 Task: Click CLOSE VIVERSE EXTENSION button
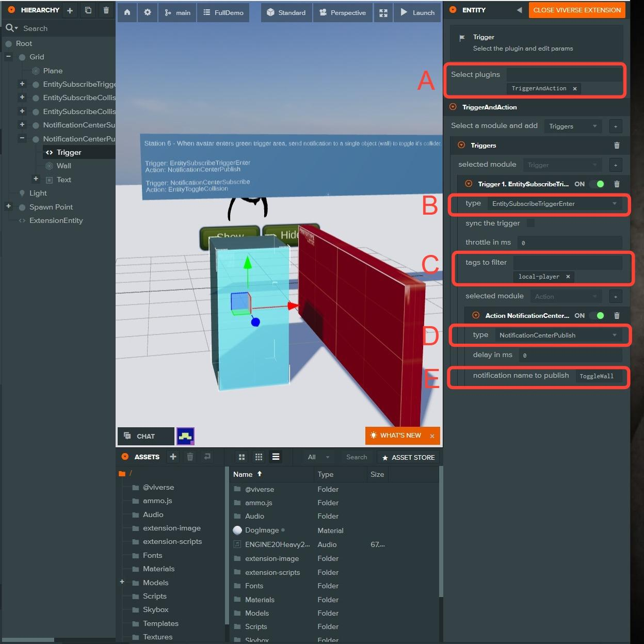pos(577,10)
